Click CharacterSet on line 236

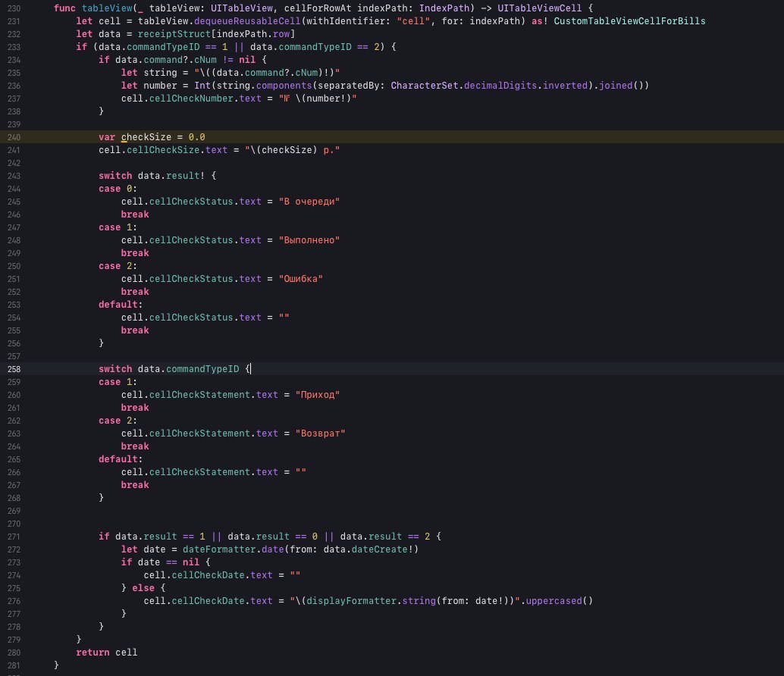tap(424, 86)
